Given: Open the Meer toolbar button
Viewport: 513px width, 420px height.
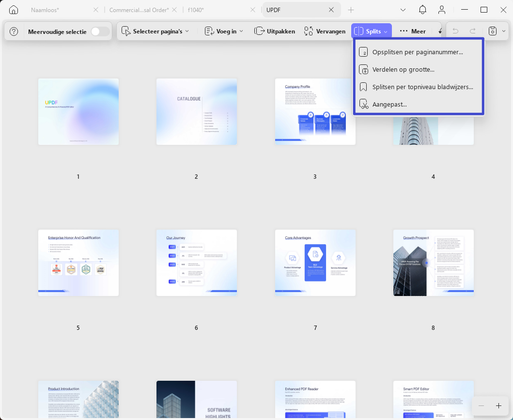Looking at the screenshot, I should [413, 31].
